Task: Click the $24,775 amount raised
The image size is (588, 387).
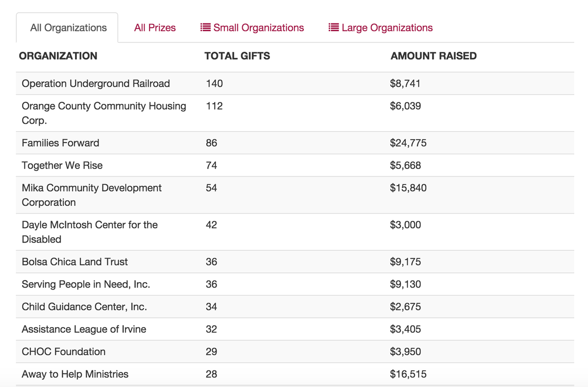Action: click(x=408, y=143)
